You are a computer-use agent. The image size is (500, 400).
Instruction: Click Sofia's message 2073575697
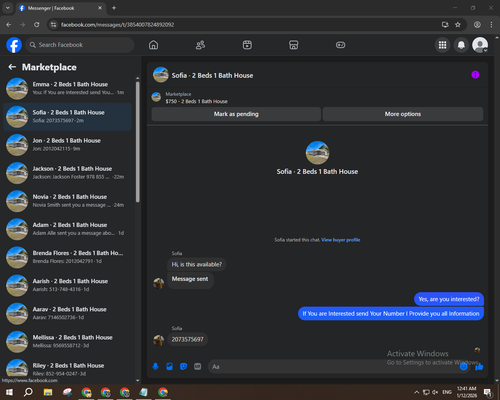click(x=187, y=339)
